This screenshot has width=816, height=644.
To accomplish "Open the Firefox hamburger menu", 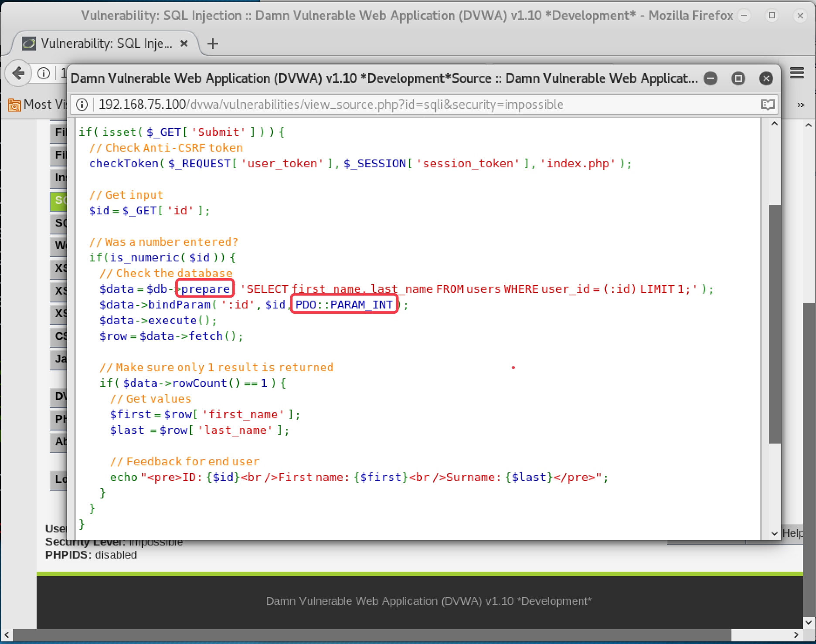I will [x=797, y=73].
